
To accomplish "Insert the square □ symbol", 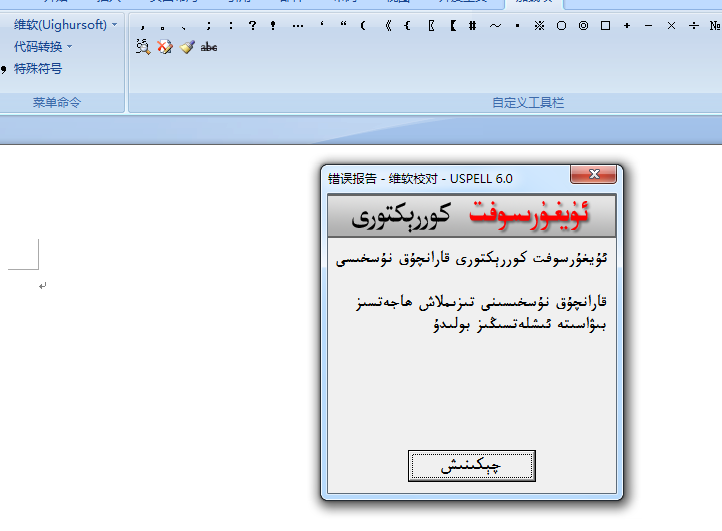I will point(605,25).
